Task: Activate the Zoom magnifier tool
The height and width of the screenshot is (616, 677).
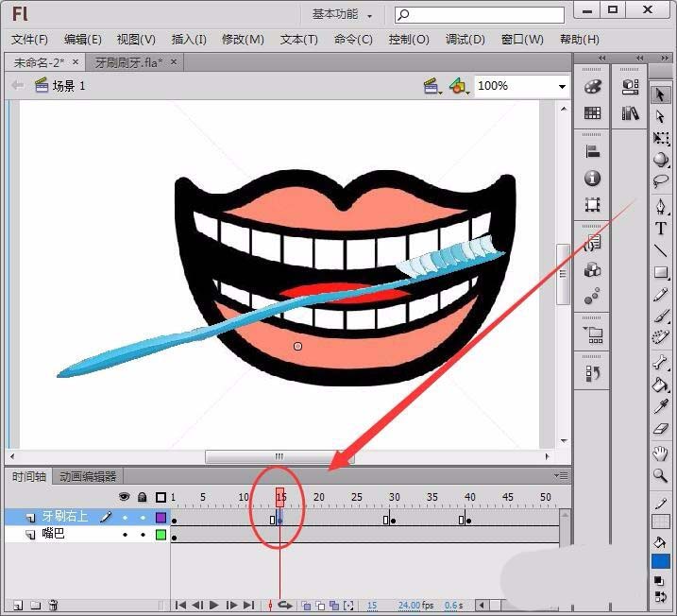Action: 661,476
